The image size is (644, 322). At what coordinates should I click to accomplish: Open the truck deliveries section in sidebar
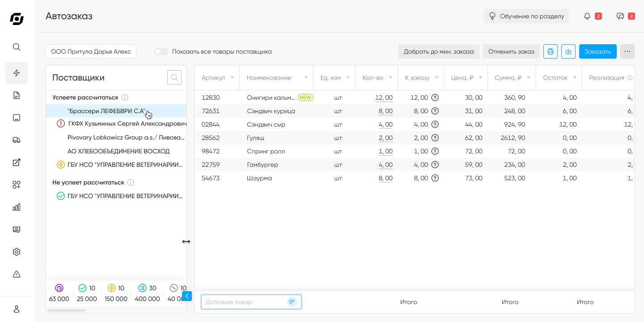pos(17,140)
